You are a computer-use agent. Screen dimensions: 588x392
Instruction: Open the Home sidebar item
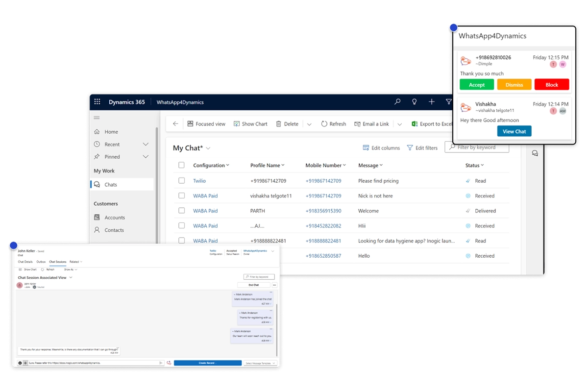click(x=106, y=131)
